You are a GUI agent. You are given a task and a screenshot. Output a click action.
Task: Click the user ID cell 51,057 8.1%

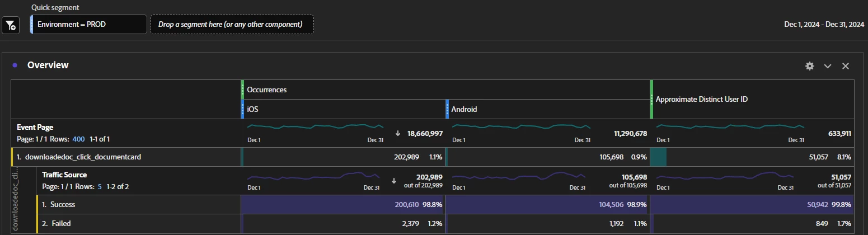752,157
